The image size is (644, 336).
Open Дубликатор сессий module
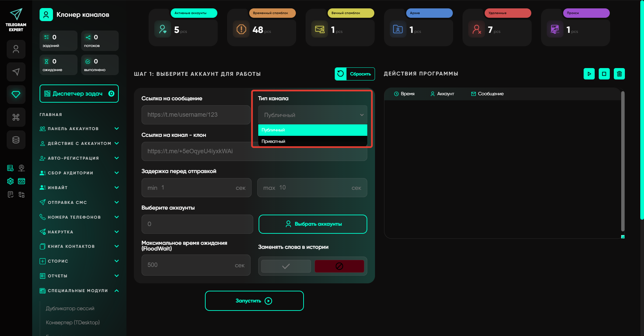tap(70, 309)
